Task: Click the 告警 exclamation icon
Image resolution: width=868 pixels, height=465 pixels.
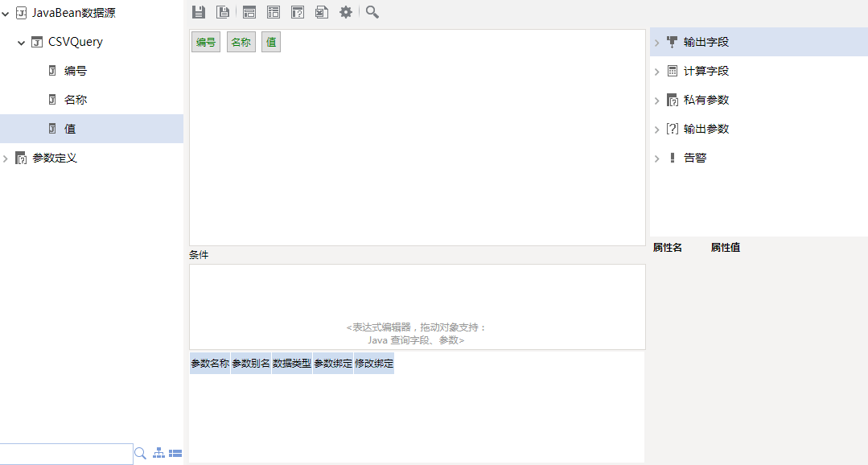Action: point(672,158)
